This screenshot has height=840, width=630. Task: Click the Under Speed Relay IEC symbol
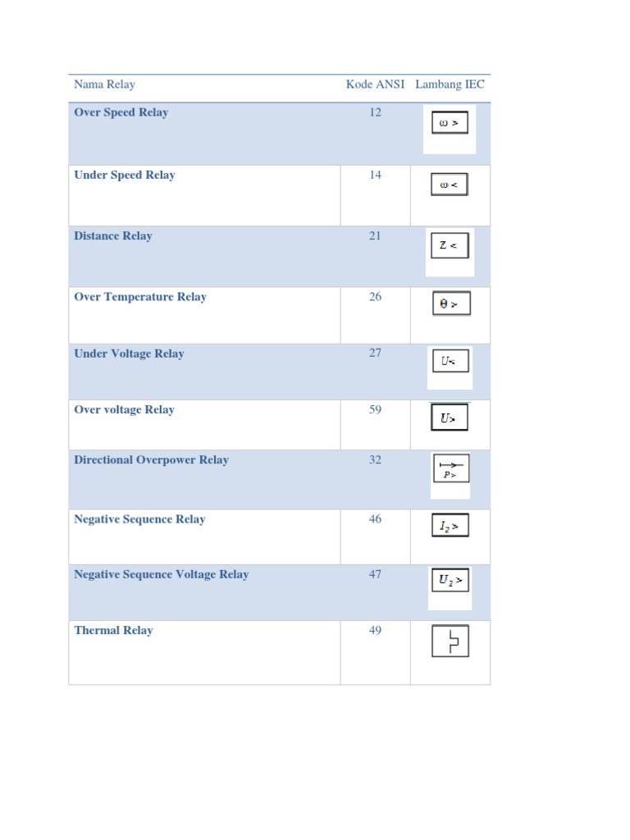[449, 185]
